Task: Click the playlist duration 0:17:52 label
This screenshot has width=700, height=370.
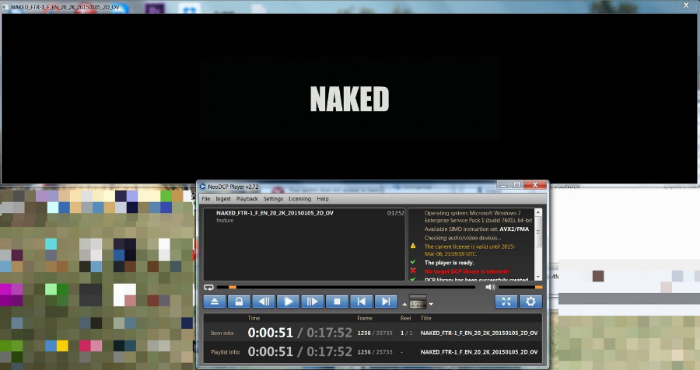Action: tap(396, 213)
